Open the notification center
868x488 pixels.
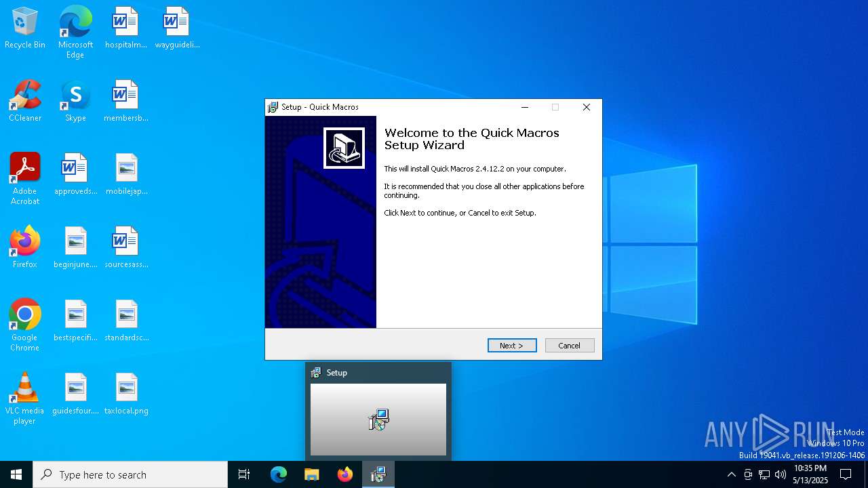(846, 474)
